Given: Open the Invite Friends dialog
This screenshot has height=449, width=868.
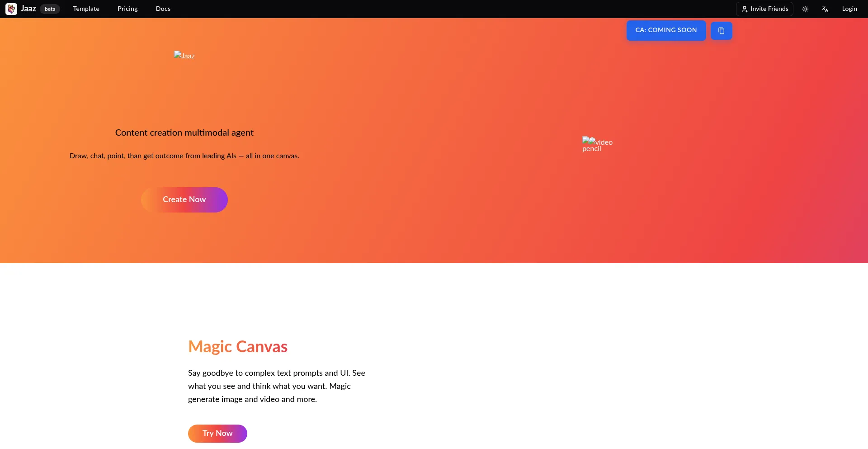Looking at the screenshot, I should 764,9.
